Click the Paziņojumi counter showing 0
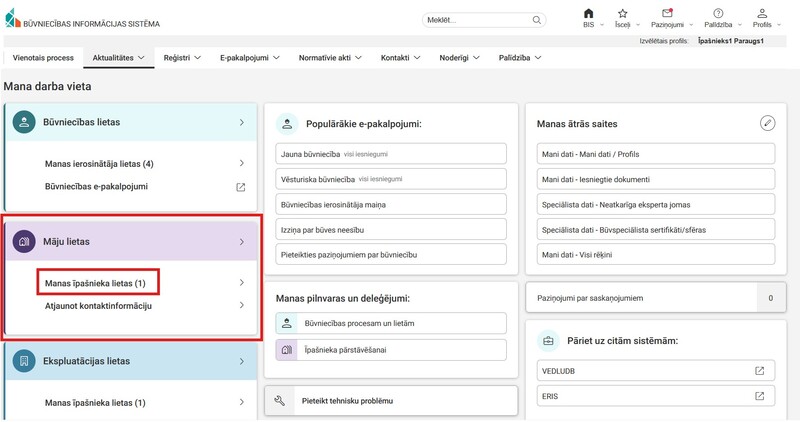 (x=770, y=298)
